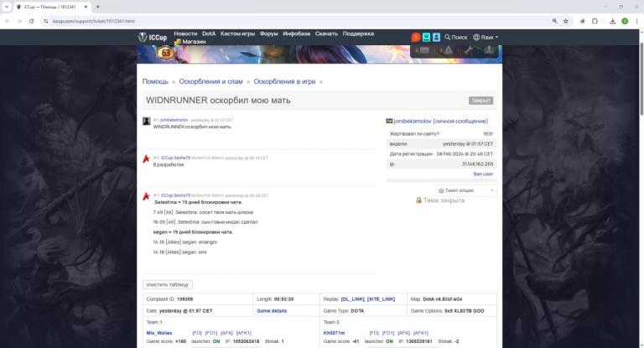Click the red star admin icon on post #2

click(146, 158)
